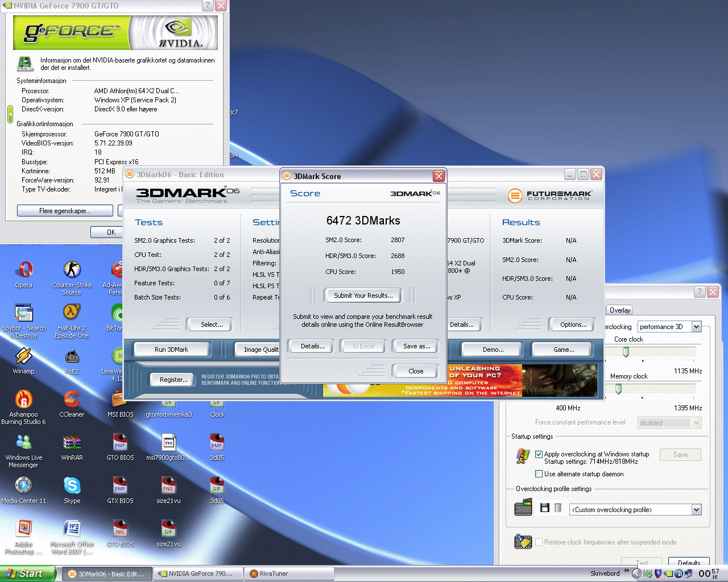The width and height of the screenshot is (728, 582).
Task: Open CCleaner from the desktop
Action: (x=72, y=400)
